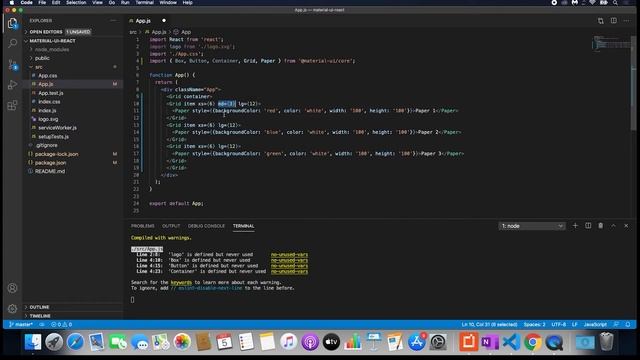Collapse the src folder
The image size is (640, 360).
[x=39, y=67]
